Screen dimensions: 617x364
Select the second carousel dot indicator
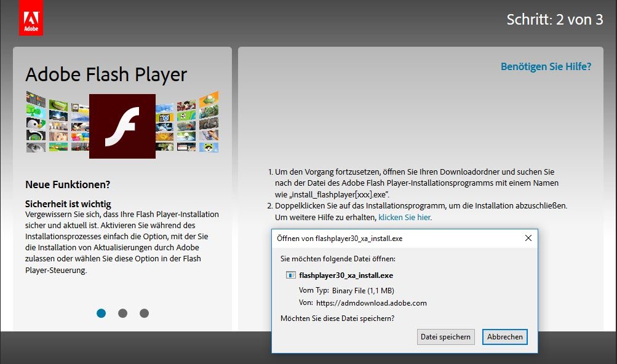123,313
